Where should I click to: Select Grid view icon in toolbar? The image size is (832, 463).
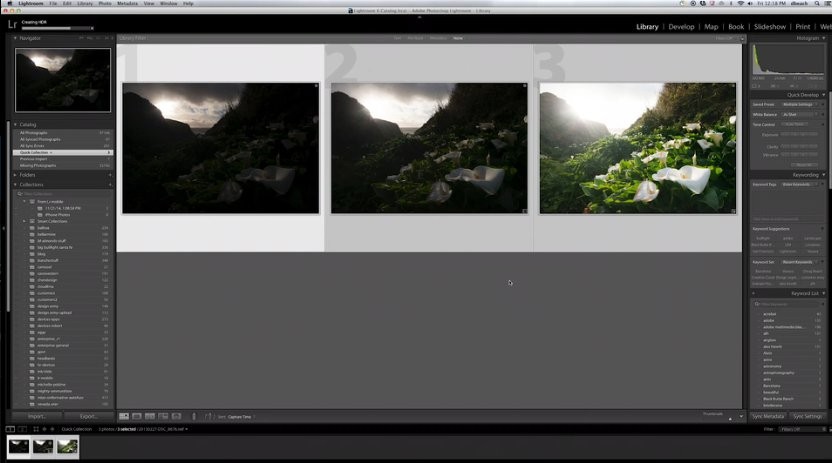point(124,416)
